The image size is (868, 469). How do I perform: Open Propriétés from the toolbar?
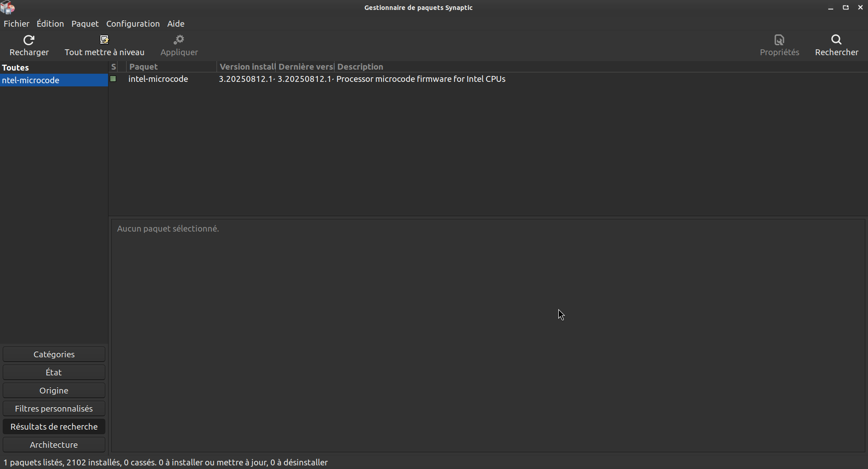click(x=779, y=45)
